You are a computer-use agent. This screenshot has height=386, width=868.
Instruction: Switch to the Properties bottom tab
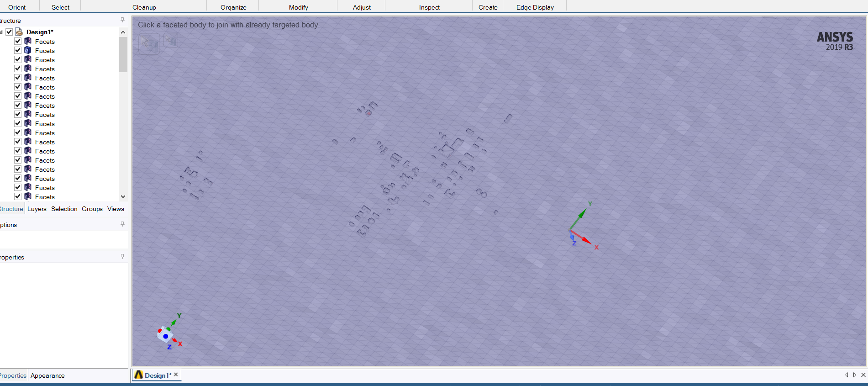pos(13,375)
